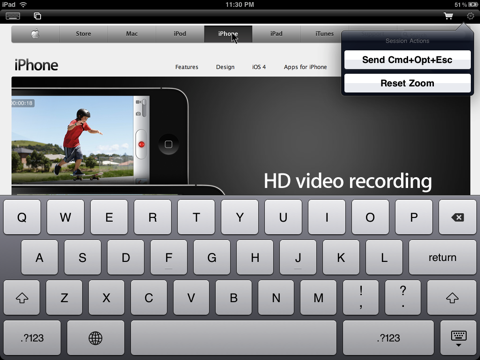The width and height of the screenshot is (480, 360).
Task: Click the iPhone page heading
Action: (x=36, y=65)
